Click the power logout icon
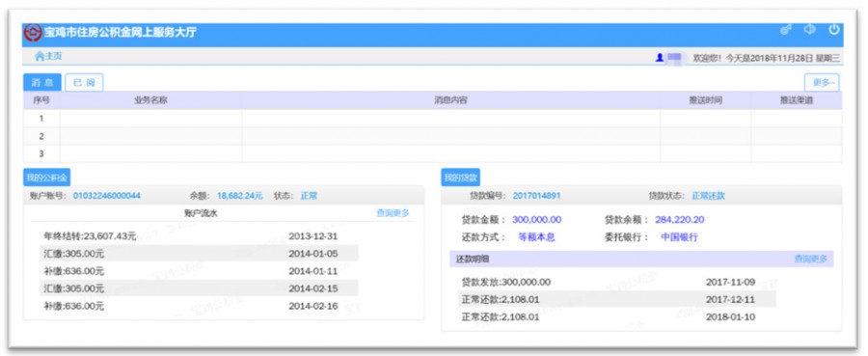Viewport: 868px width, 356px height. [x=833, y=29]
